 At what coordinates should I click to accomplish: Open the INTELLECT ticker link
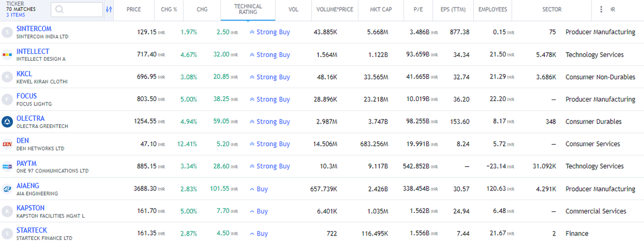pyautogui.click(x=33, y=51)
